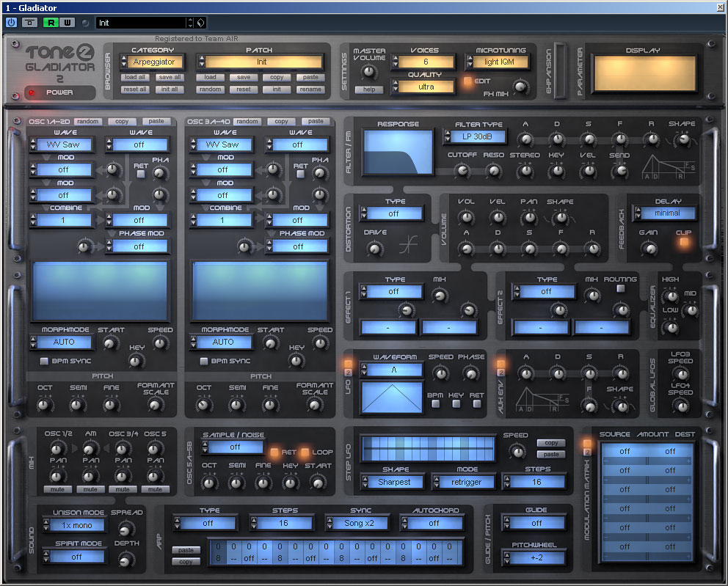The width and height of the screenshot is (728, 586).
Task: Click the W write automation icon
Action: 67,23
